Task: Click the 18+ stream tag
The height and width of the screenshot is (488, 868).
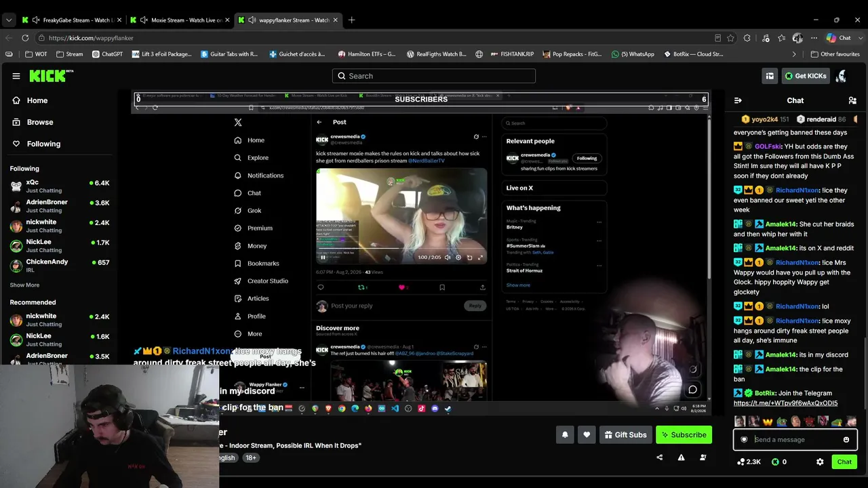Action: [x=251, y=457]
